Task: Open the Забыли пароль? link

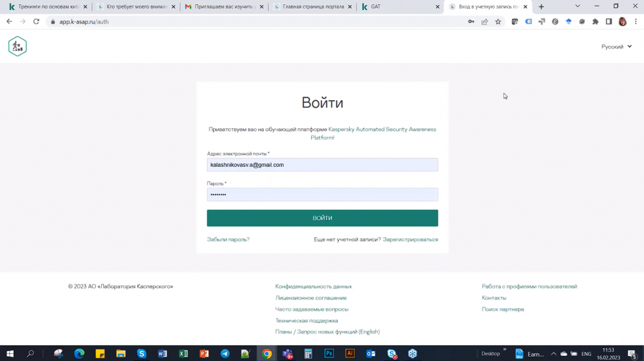Action: [x=228, y=240]
